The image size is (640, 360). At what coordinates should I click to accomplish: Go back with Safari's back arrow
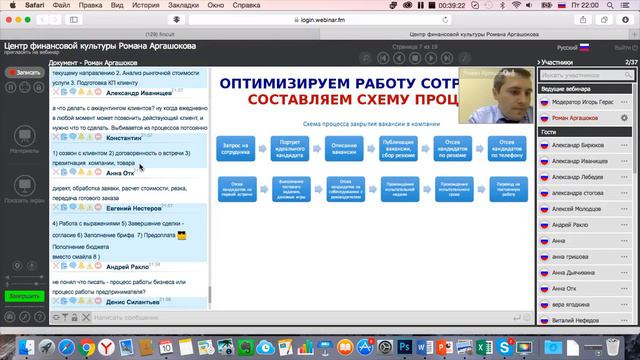point(42,20)
